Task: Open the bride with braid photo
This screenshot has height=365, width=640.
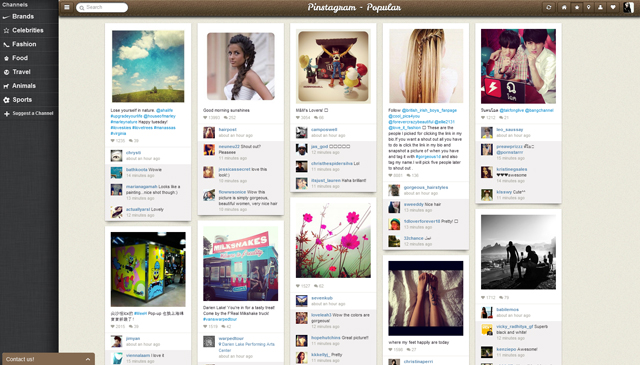Action: pyautogui.click(x=241, y=66)
